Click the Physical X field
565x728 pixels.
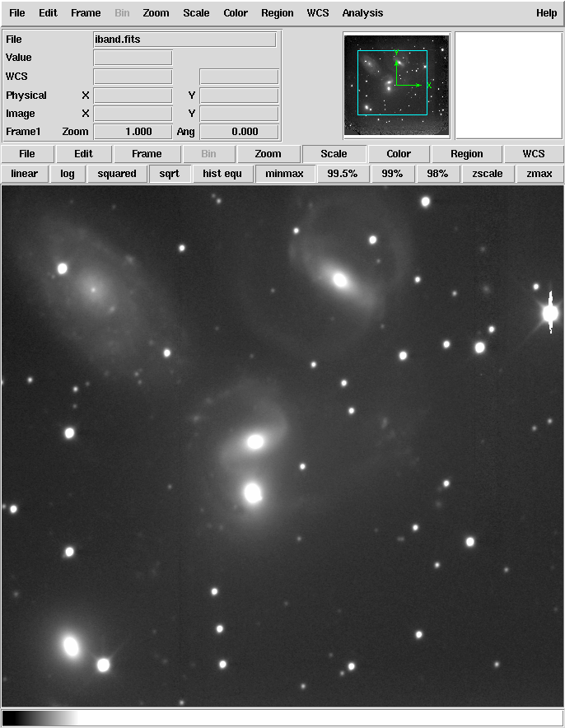pyautogui.click(x=133, y=96)
